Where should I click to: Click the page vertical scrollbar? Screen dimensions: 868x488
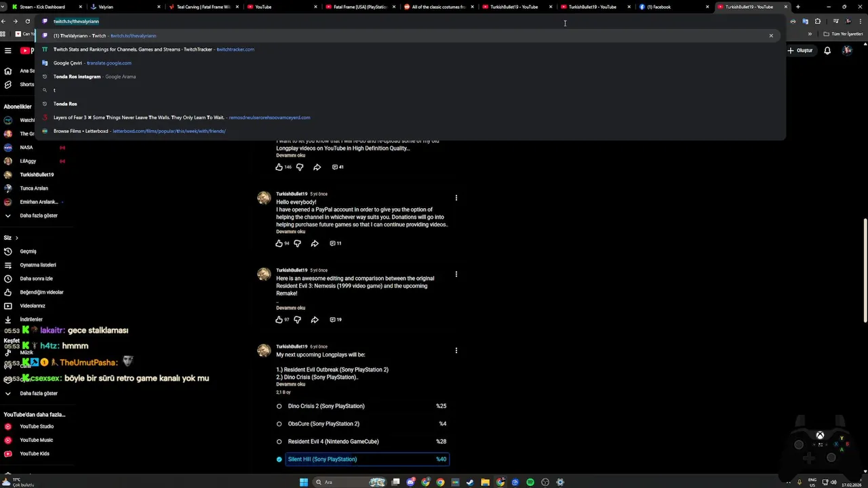(x=865, y=271)
